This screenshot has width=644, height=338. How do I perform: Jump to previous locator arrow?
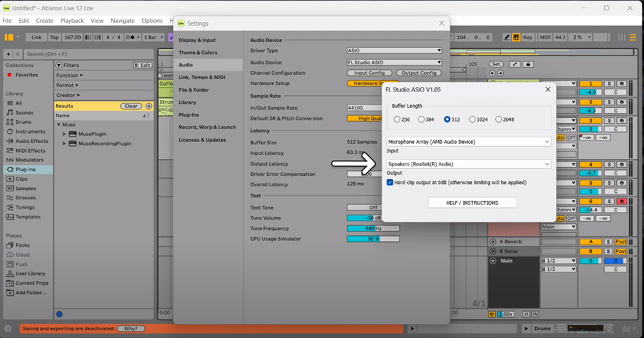pos(492,73)
